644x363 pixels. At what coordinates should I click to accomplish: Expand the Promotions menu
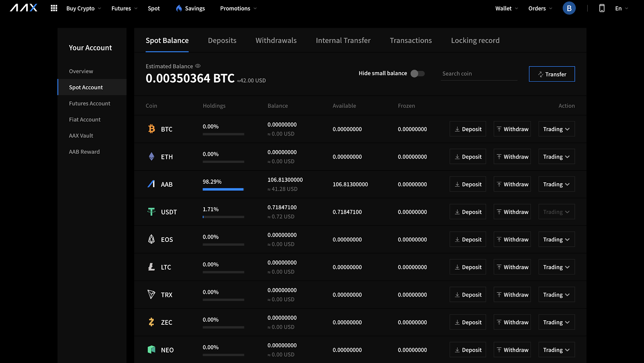(238, 8)
